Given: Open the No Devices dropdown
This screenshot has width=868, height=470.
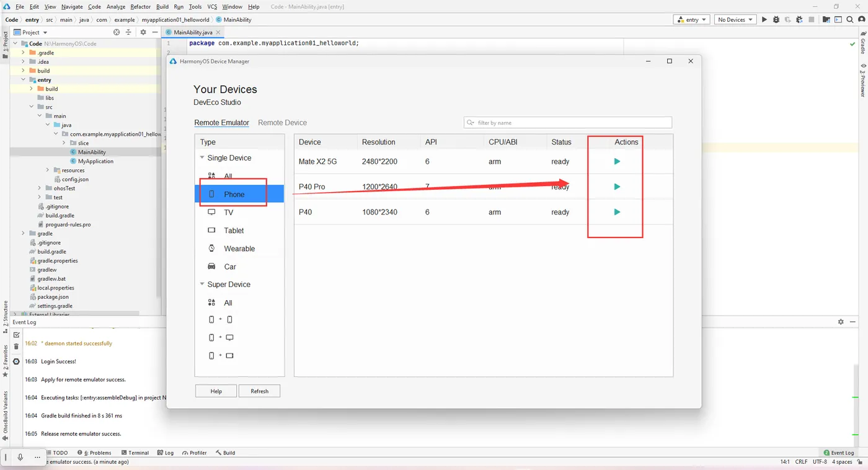Looking at the screenshot, I should pyautogui.click(x=735, y=20).
